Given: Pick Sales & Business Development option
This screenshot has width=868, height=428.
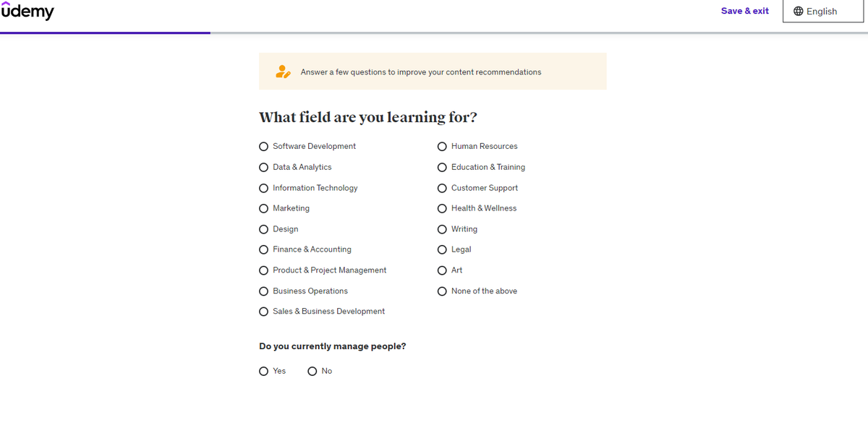Looking at the screenshot, I should click(x=264, y=312).
